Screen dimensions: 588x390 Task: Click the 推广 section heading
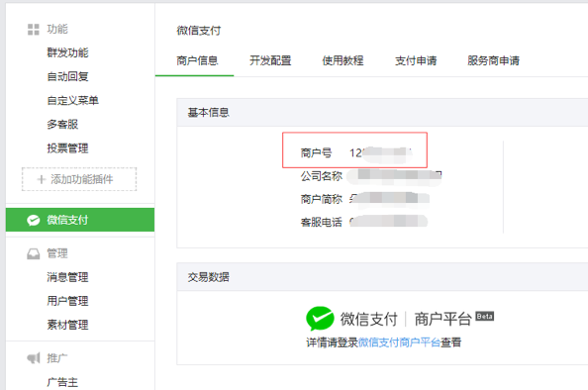(x=57, y=358)
